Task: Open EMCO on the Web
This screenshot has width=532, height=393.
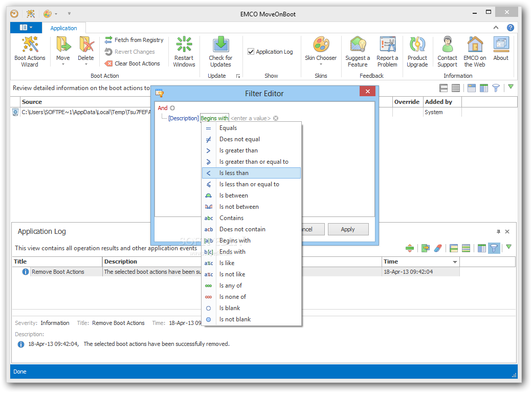Action: 475,52
